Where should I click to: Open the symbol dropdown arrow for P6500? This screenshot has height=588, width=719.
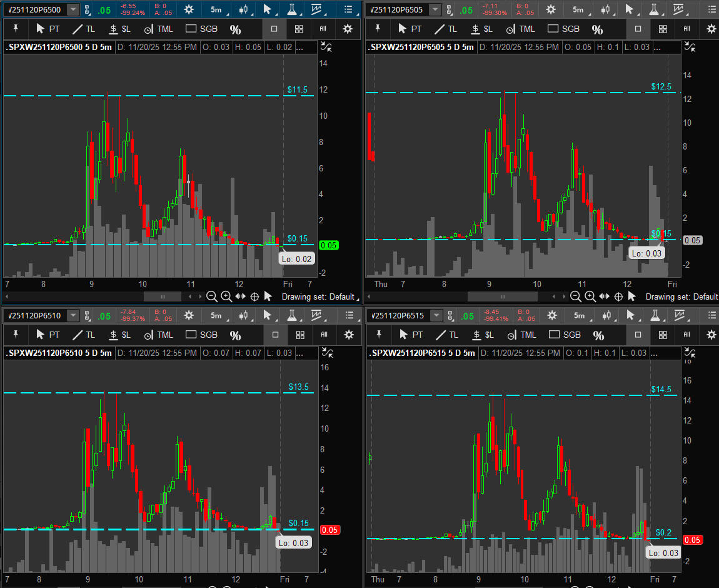click(74, 9)
